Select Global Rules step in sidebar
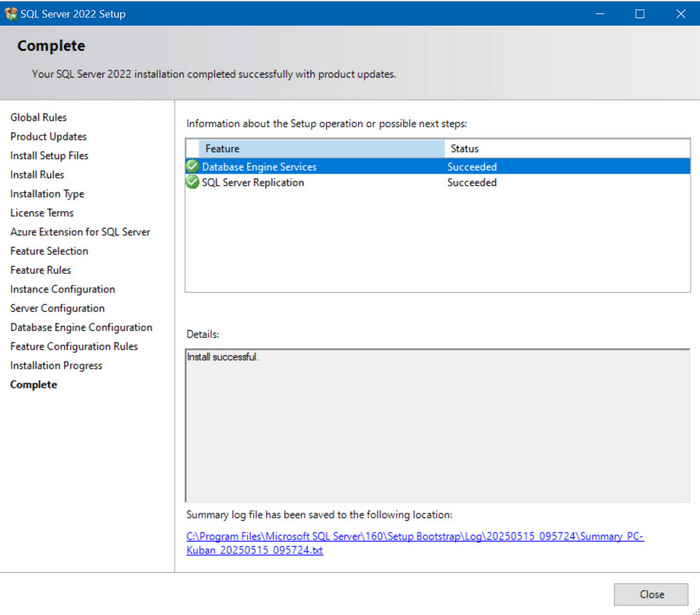Image resolution: width=700 pixels, height=615 pixels. coord(39,118)
